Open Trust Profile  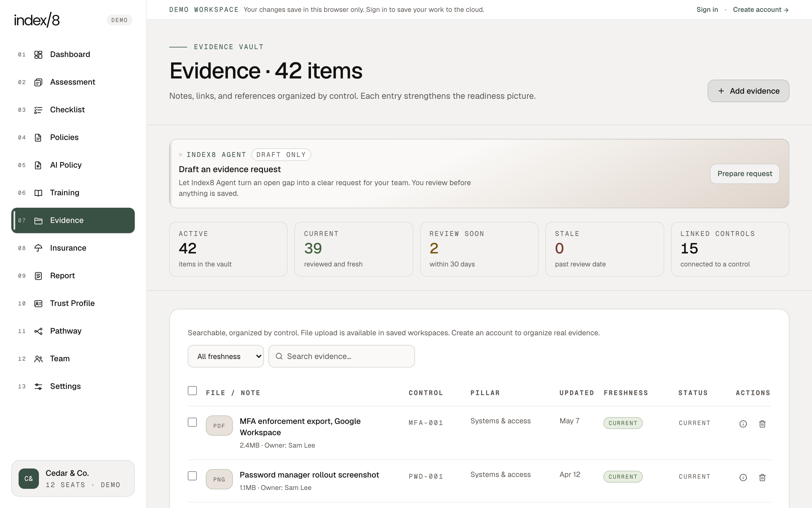[73, 303]
